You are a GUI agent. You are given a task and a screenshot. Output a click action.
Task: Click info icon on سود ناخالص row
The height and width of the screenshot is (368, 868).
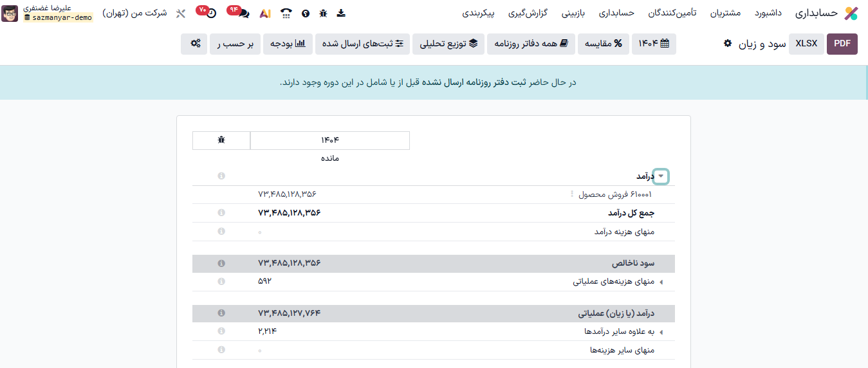(x=221, y=263)
